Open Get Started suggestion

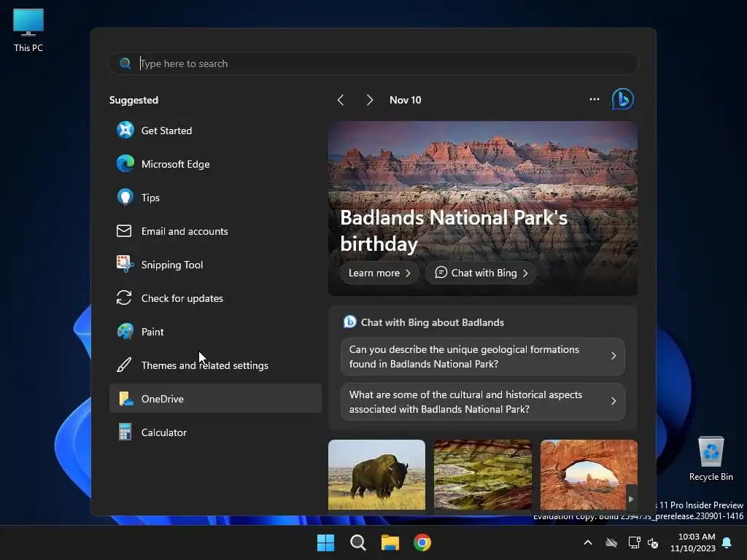coord(215,130)
